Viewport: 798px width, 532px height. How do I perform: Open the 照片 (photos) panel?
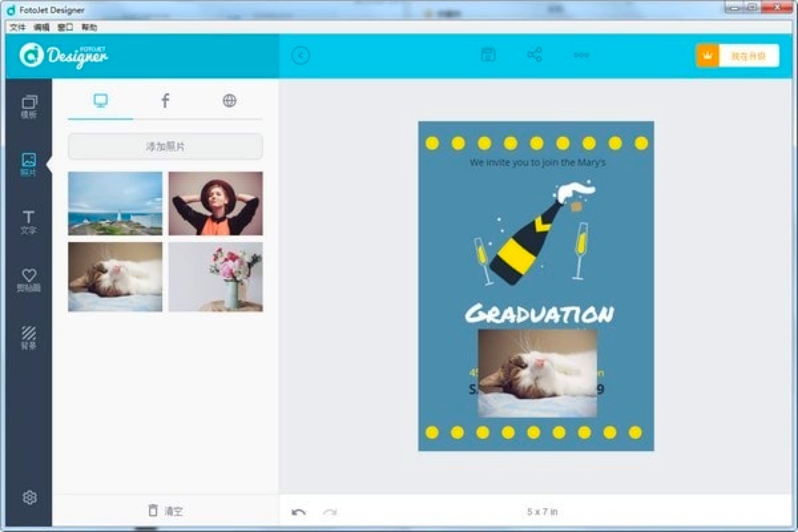pyautogui.click(x=28, y=163)
